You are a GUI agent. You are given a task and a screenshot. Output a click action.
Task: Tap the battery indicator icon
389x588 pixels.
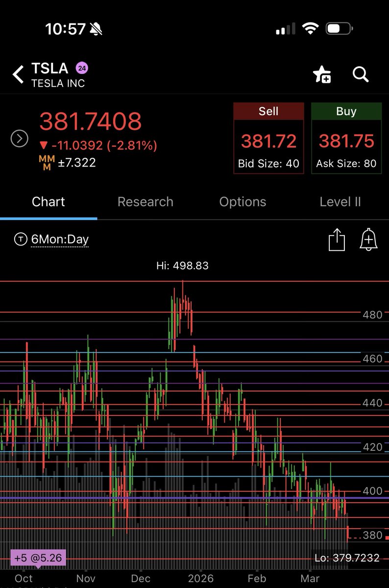(340, 29)
